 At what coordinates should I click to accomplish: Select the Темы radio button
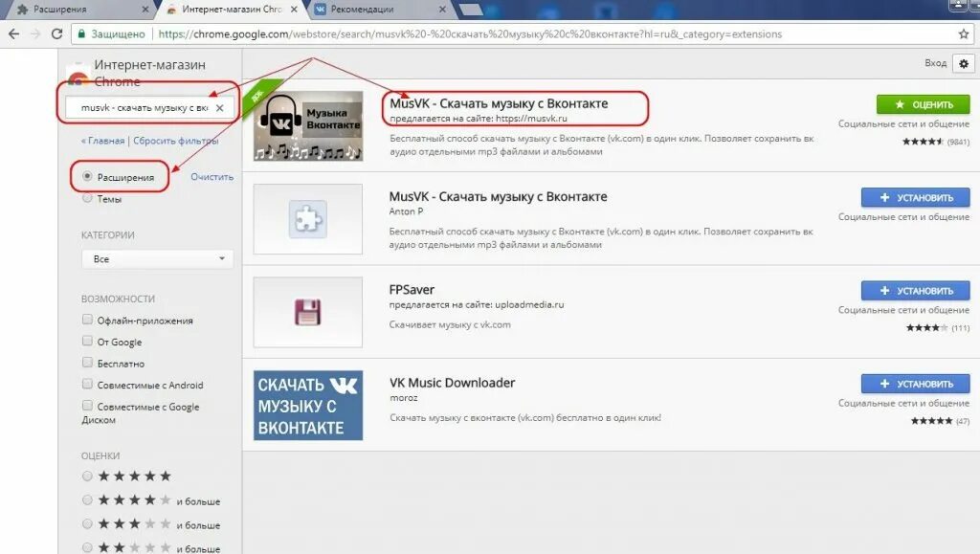click(x=87, y=198)
